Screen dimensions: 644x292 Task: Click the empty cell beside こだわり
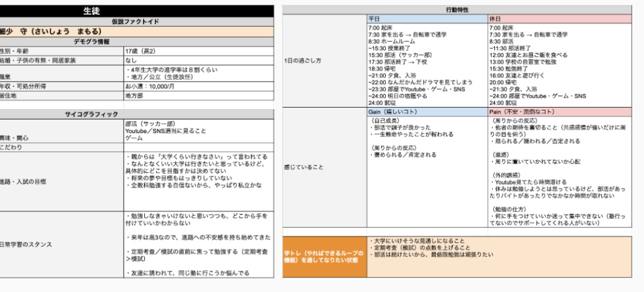pyautogui.click(x=199, y=147)
